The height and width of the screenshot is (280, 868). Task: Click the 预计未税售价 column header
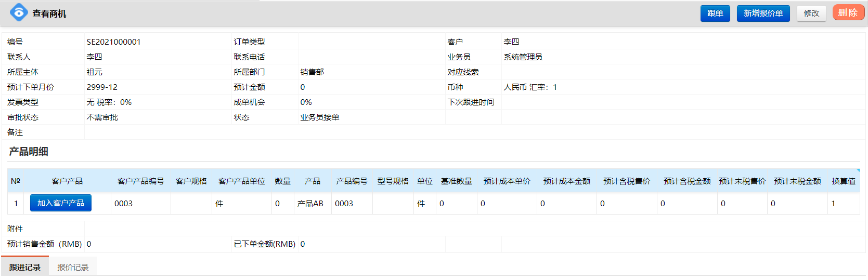742,181
